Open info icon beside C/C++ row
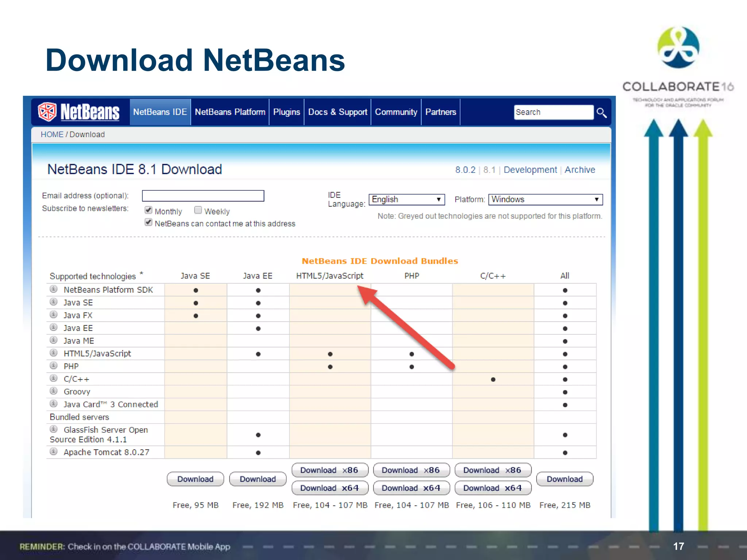The image size is (747, 560). [54, 378]
